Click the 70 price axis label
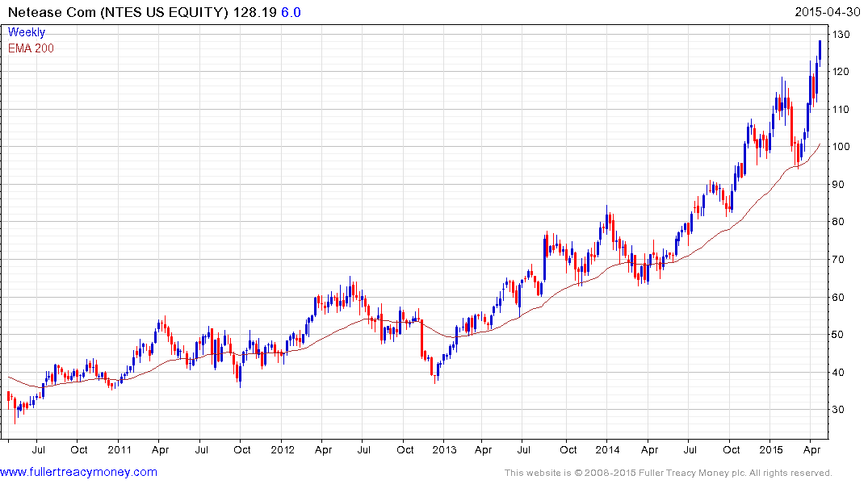Screen dimensions: 868x484 point(842,260)
